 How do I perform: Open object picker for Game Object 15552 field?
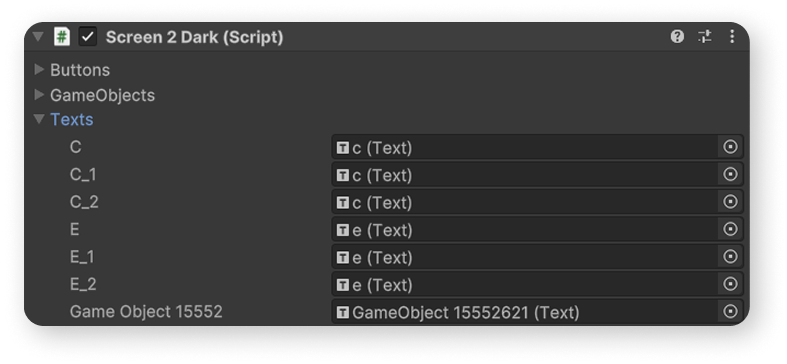point(730,312)
